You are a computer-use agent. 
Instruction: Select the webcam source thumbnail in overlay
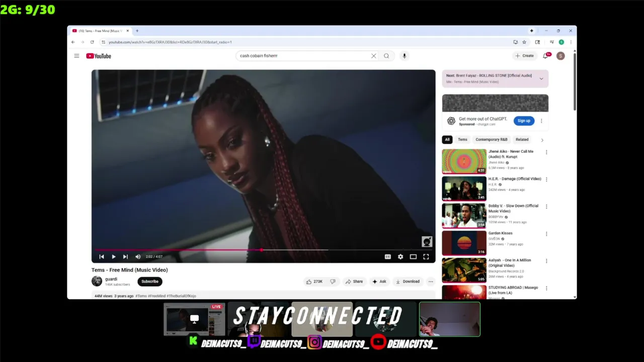450,319
